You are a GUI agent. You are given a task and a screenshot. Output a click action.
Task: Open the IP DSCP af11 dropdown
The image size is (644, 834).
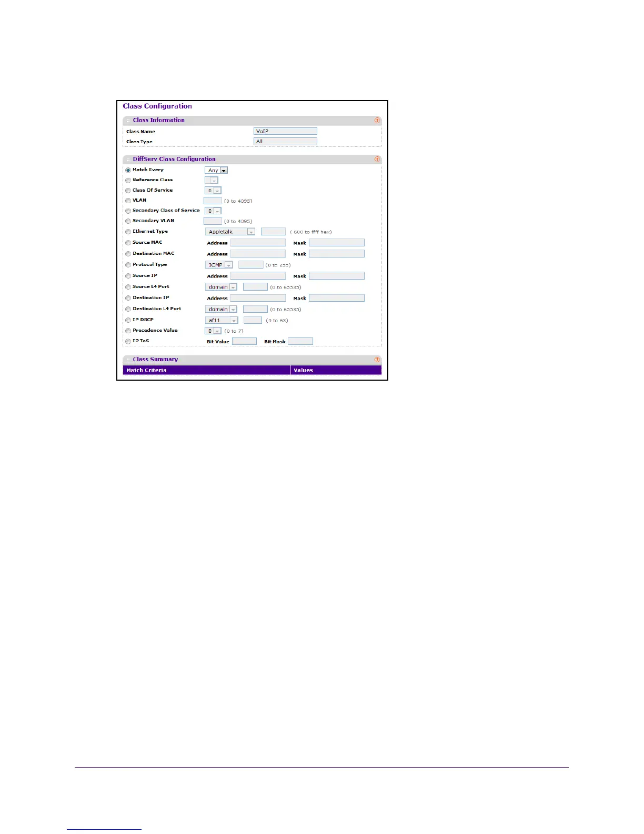(x=222, y=320)
